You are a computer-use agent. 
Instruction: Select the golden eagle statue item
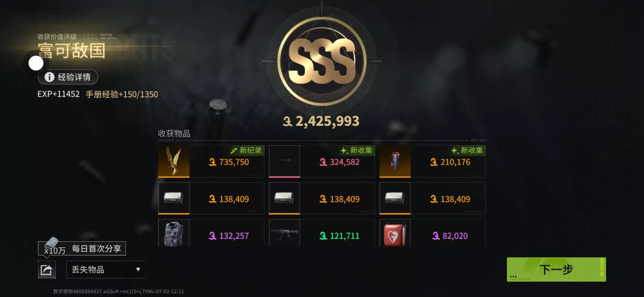pos(174,161)
